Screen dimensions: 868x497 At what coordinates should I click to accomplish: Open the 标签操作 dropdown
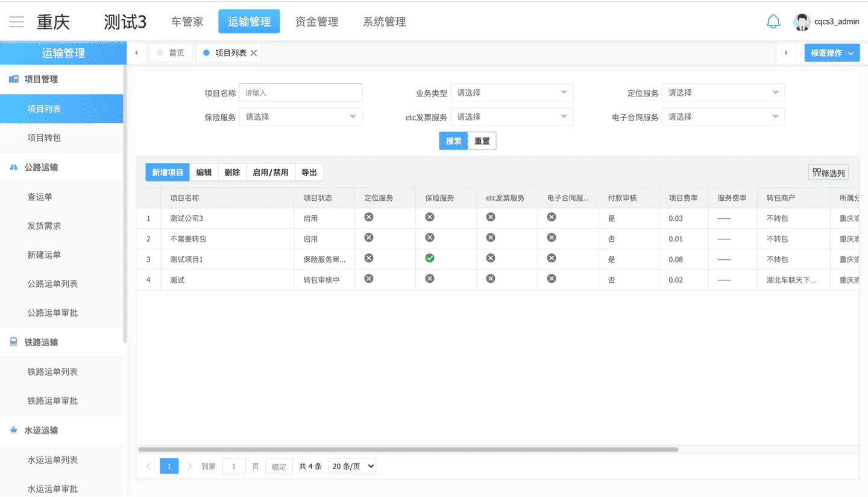[832, 53]
